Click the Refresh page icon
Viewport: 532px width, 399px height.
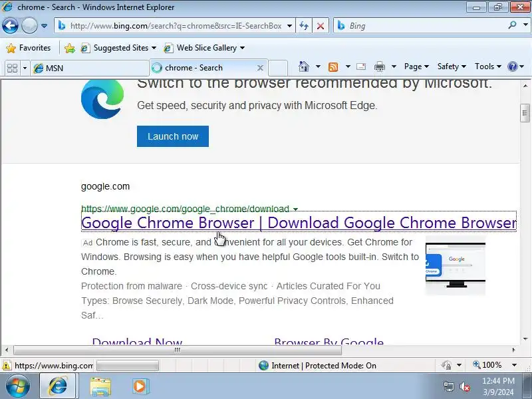[x=304, y=26]
